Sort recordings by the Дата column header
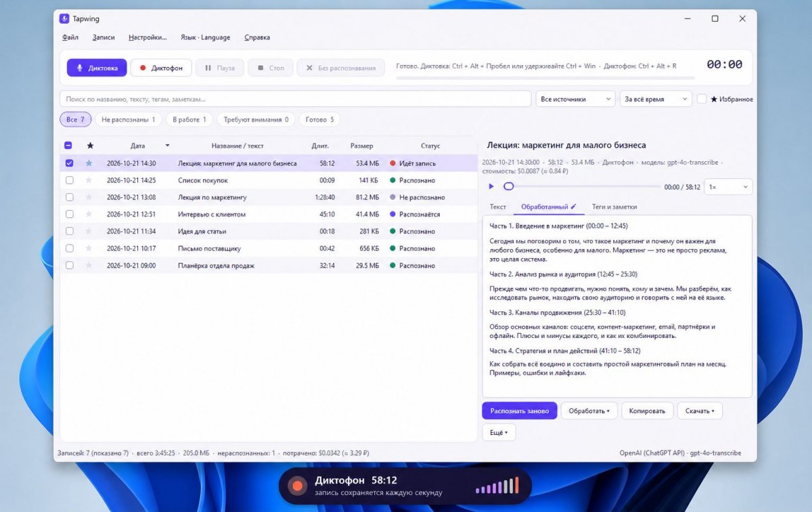This screenshot has height=512, width=812. (x=138, y=146)
